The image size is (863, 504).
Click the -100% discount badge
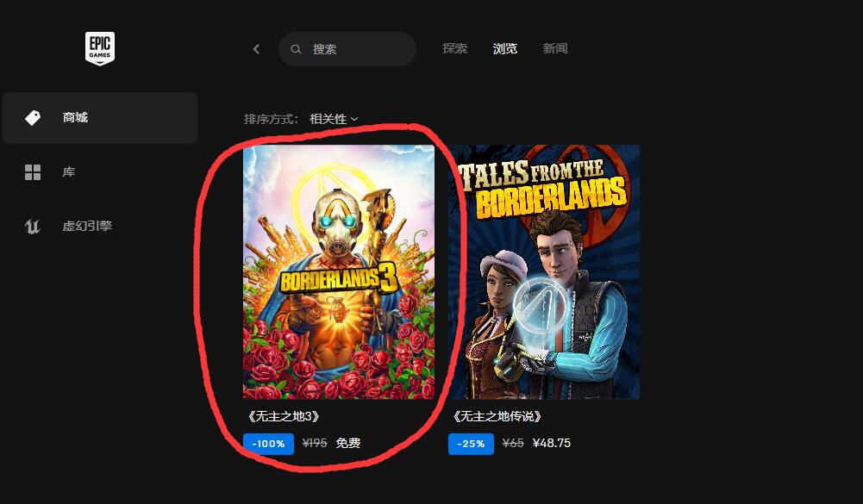pyautogui.click(x=269, y=444)
